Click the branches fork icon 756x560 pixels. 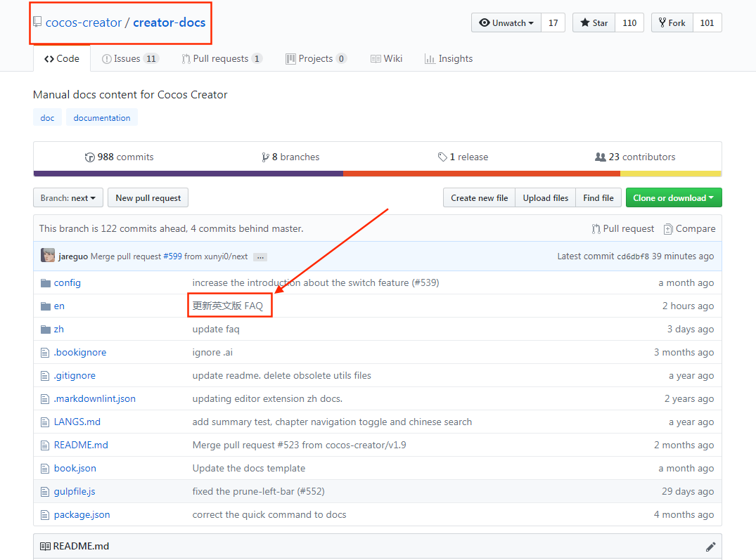click(265, 157)
